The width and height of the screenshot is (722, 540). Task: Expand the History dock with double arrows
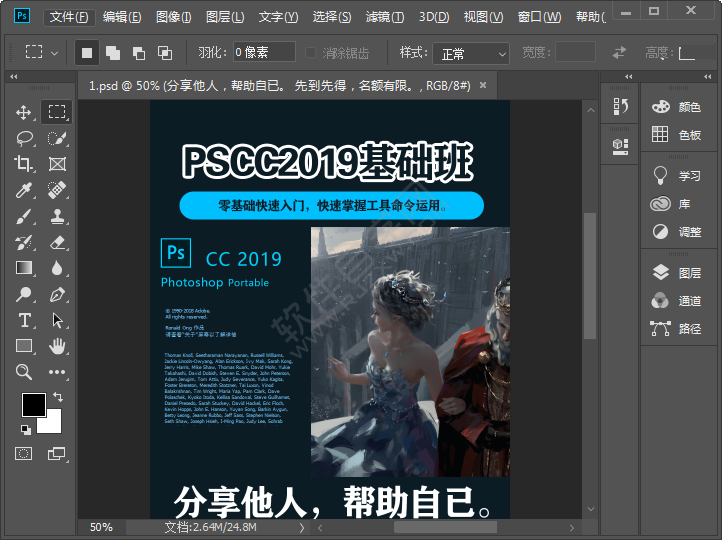(629, 76)
